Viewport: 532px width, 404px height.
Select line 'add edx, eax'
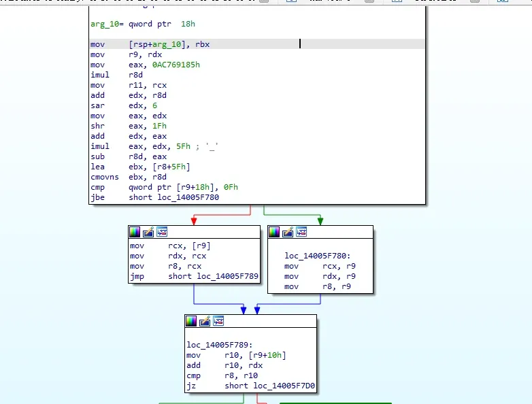[x=129, y=136]
